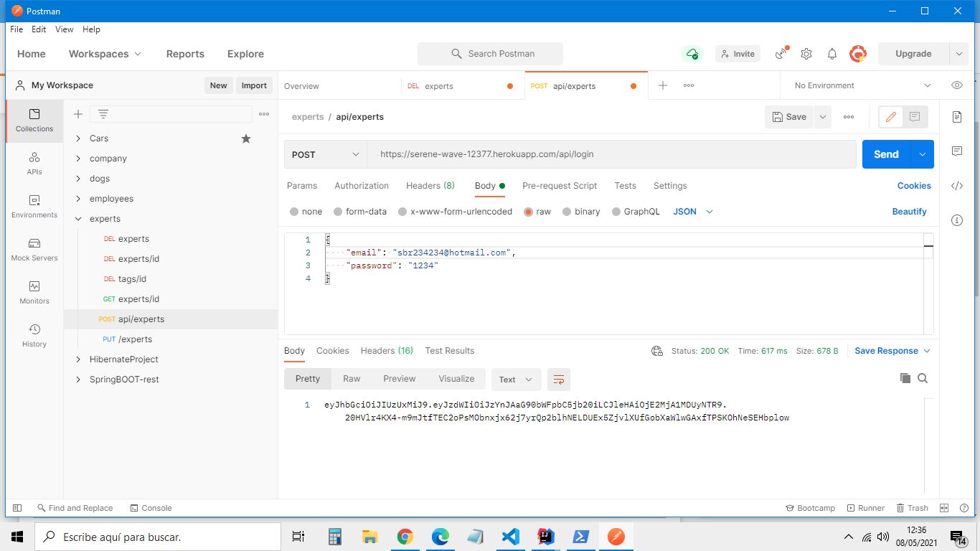Open the Mock Servers sidebar panel
Viewport: 980px width, 551px height.
point(34,249)
